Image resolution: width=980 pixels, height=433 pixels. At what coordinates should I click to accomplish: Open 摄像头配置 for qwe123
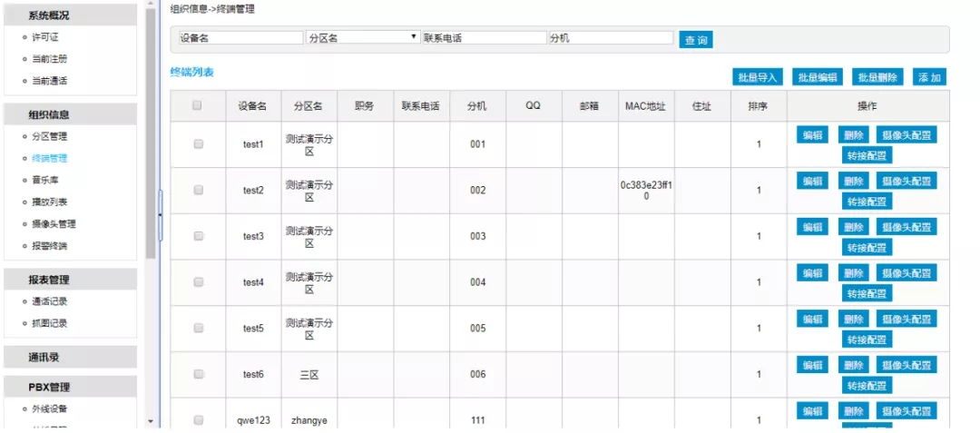906,410
